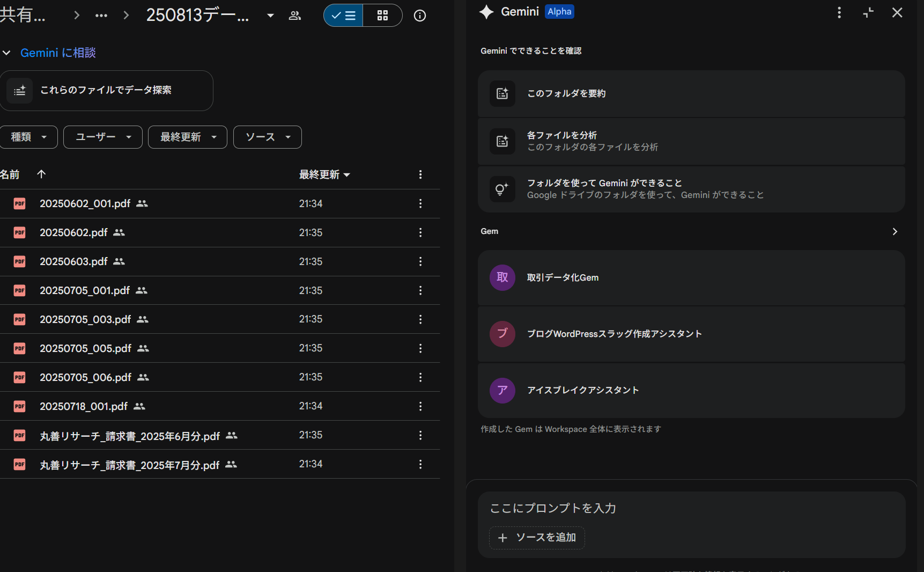
Task: Open アイスブレイクアシスタント Gem
Action: [x=691, y=390]
